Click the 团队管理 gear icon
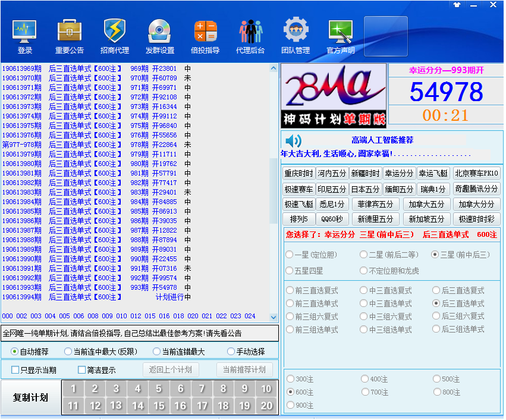This screenshot has height=420, width=506. (296, 31)
